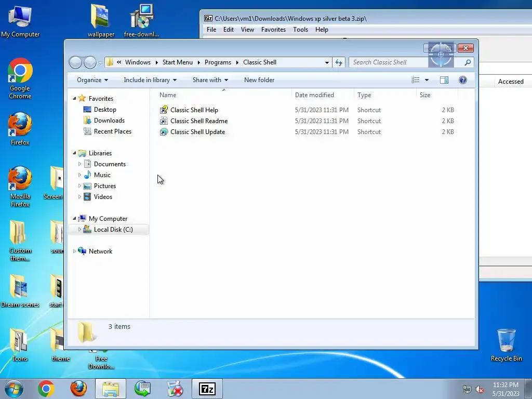Screen dimensions: 532x399
Task: Open the Organize dropdown menu
Action: 92,80
